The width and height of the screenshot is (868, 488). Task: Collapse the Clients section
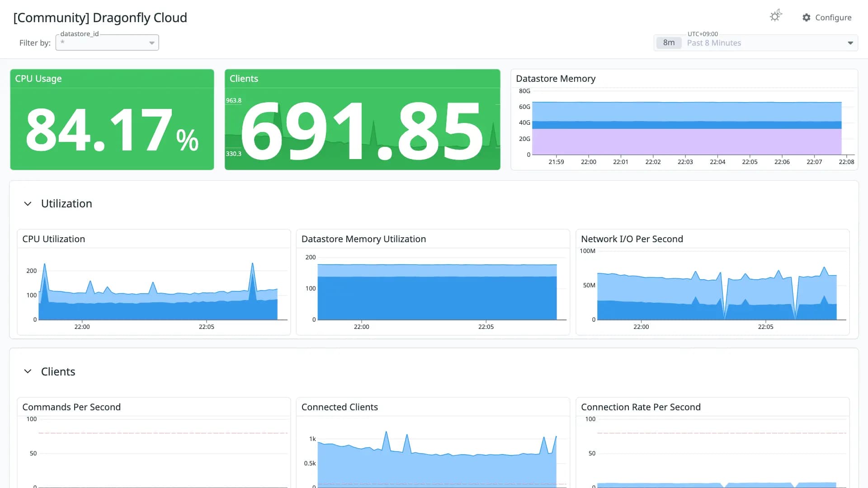[x=28, y=371]
